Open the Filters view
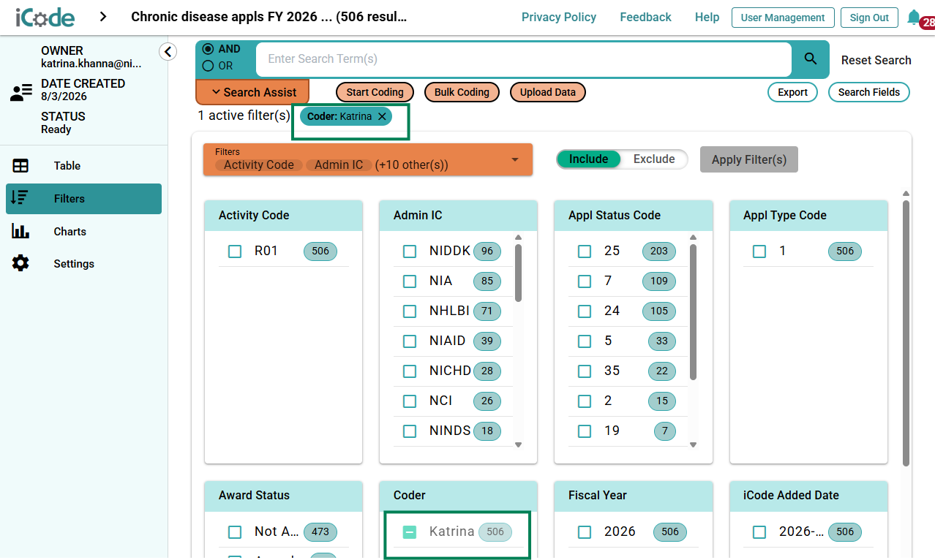The height and width of the screenshot is (560, 935). click(x=83, y=199)
